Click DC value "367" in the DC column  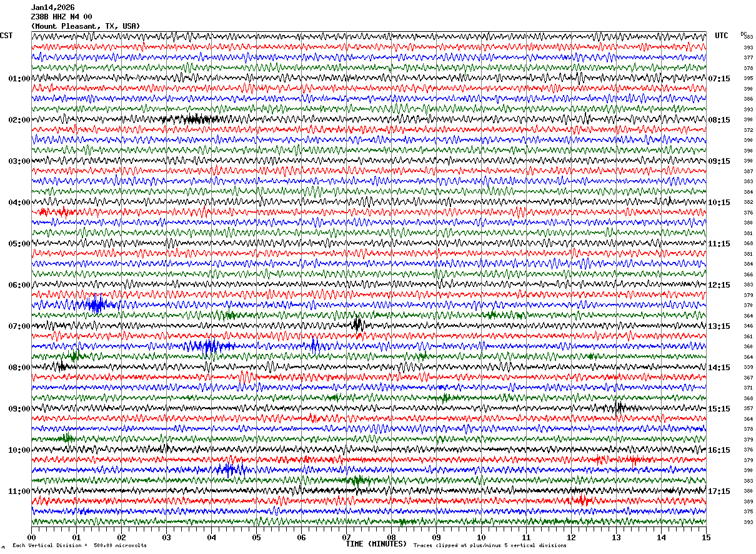tap(748, 378)
